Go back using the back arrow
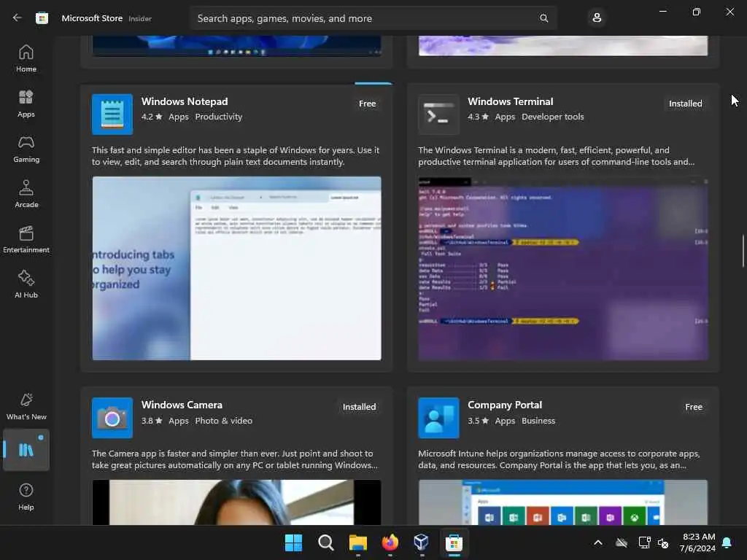The height and width of the screenshot is (560, 747). point(18,18)
